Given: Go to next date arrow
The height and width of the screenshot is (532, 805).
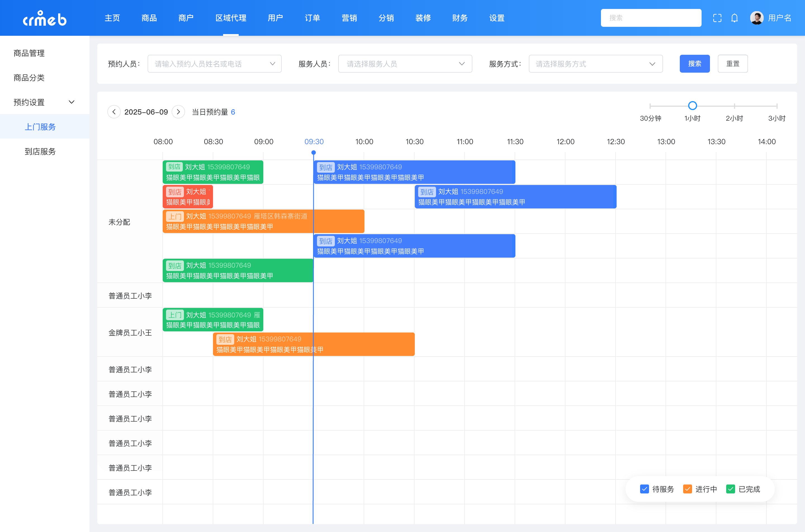Looking at the screenshot, I should 178,112.
